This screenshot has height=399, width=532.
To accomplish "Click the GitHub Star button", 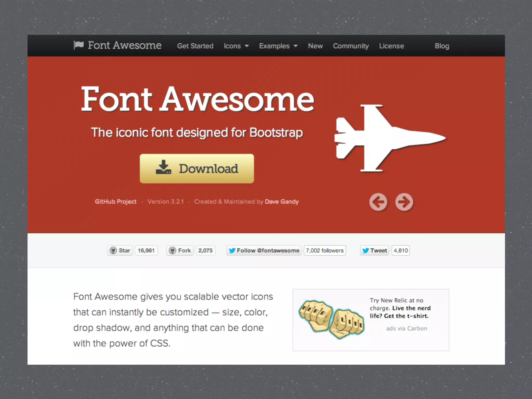I will pos(120,250).
